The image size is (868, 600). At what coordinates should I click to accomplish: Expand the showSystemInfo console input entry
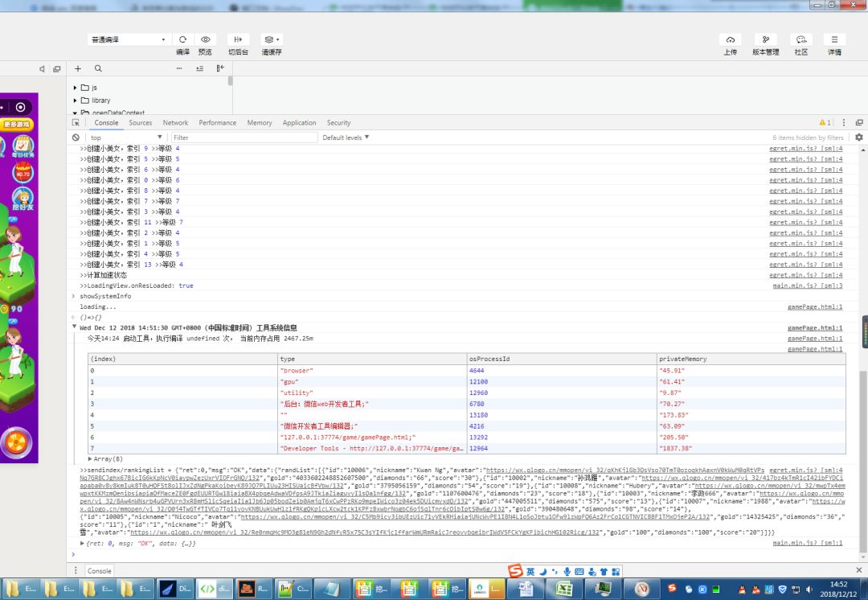click(x=74, y=296)
